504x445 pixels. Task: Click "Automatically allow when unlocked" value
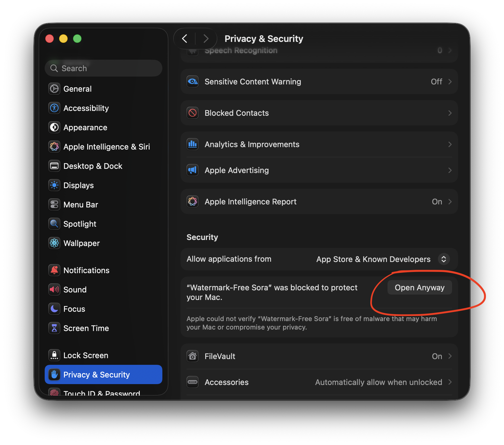click(x=378, y=382)
